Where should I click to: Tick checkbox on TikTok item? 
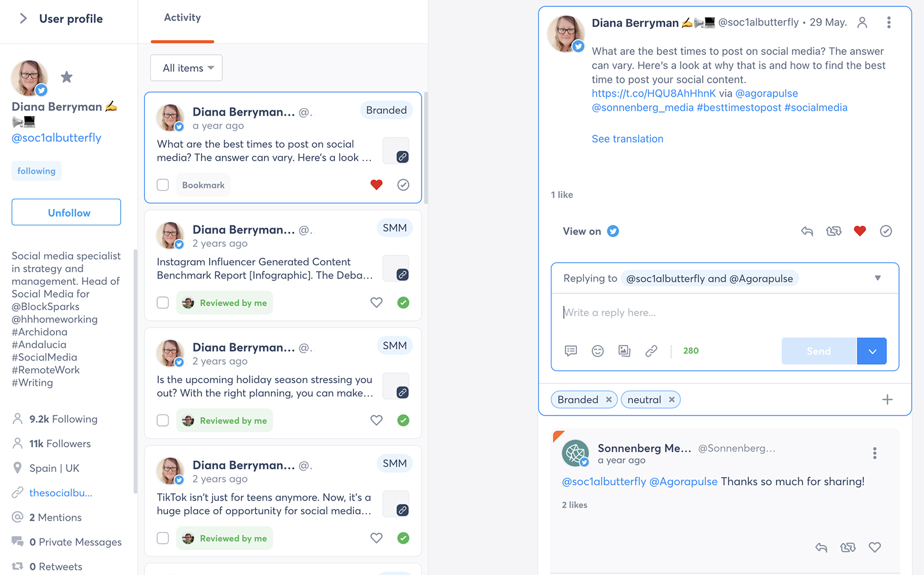coord(163,539)
